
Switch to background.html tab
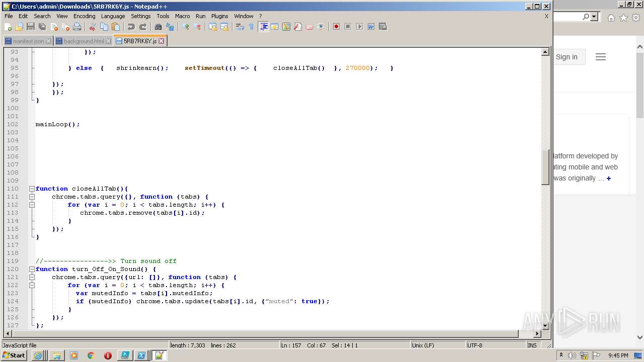(84, 41)
